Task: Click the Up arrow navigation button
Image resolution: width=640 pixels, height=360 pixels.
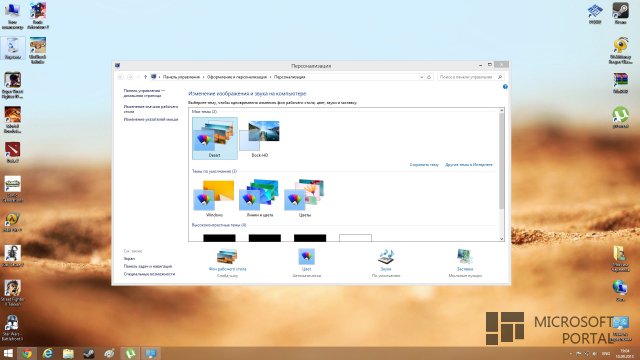Action: 145,77
